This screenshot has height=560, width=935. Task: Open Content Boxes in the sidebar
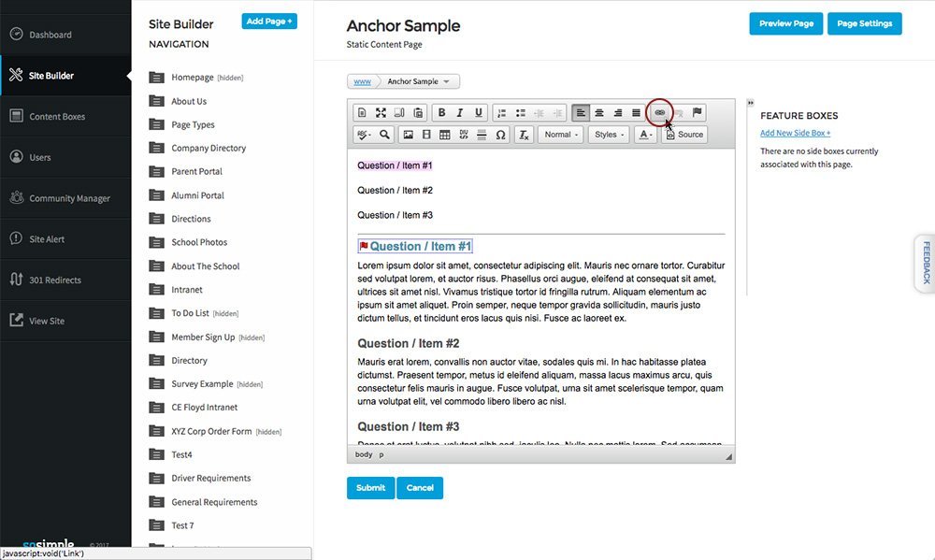(57, 116)
